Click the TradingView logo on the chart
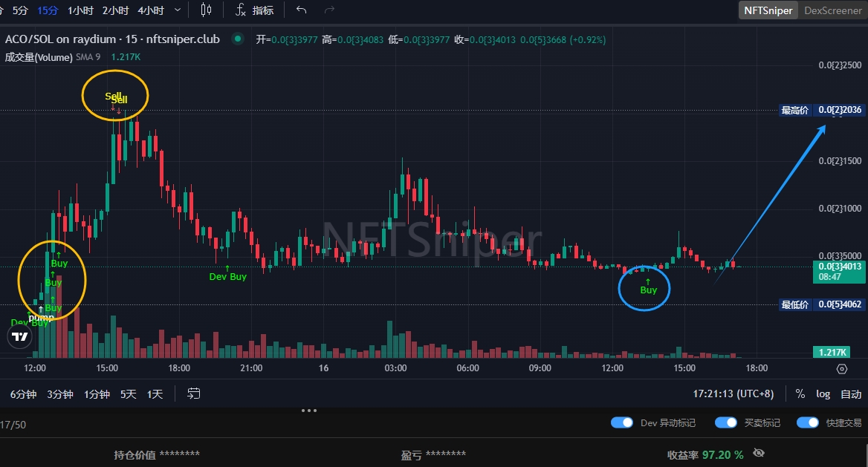Viewport: 868px width, 467px height. point(20,336)
